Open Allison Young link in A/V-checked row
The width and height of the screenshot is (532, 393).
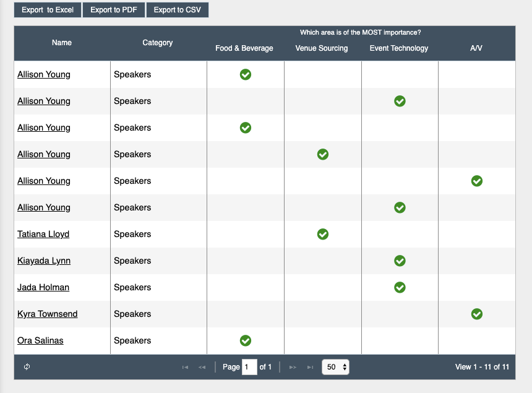pyautogui.click(x=44, y=181)
